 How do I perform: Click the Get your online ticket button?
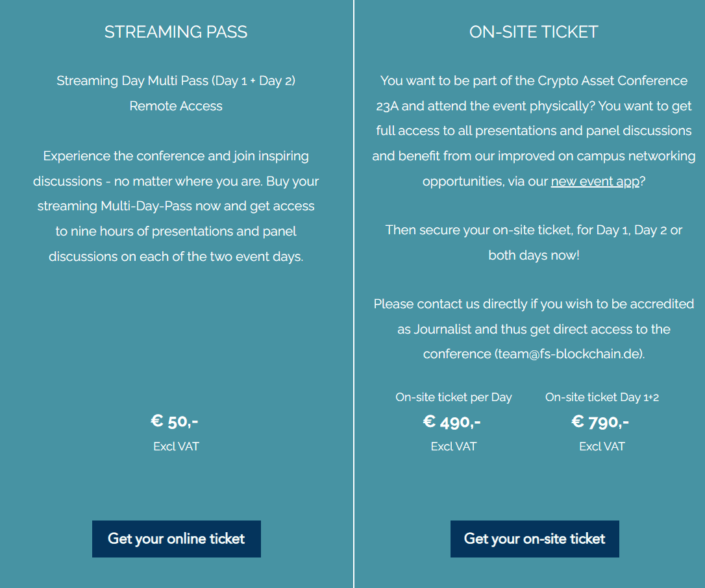(x=176, y=539)
